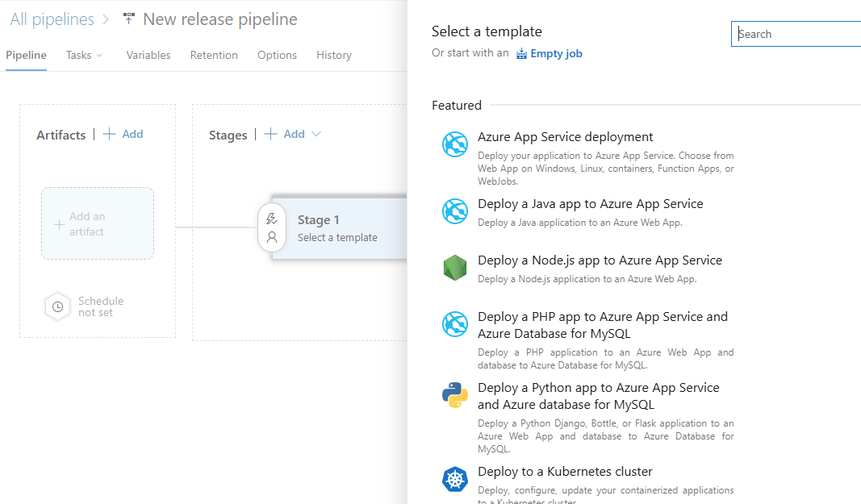Image resolution: width=861 pixels, height=504 pixels.
Task: Click the Featured section heading
Action: 456,105
